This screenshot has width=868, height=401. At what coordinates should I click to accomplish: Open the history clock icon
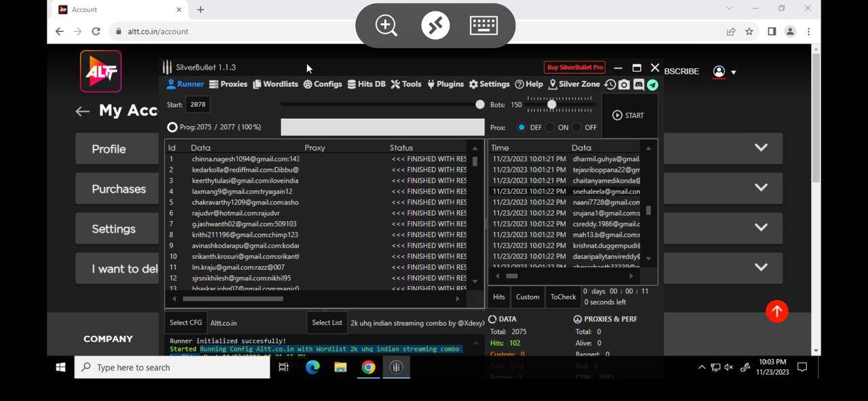click(x=610, y=85)
